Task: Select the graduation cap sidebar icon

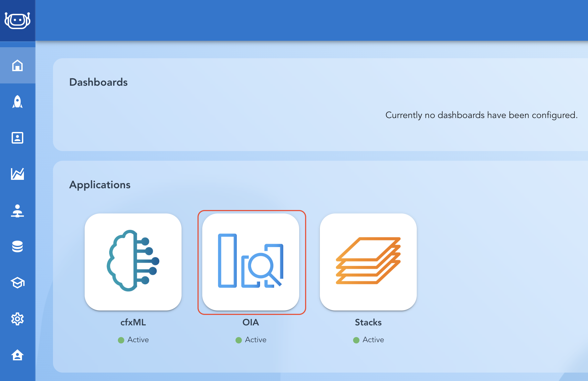Action: [x=17, y=283]
